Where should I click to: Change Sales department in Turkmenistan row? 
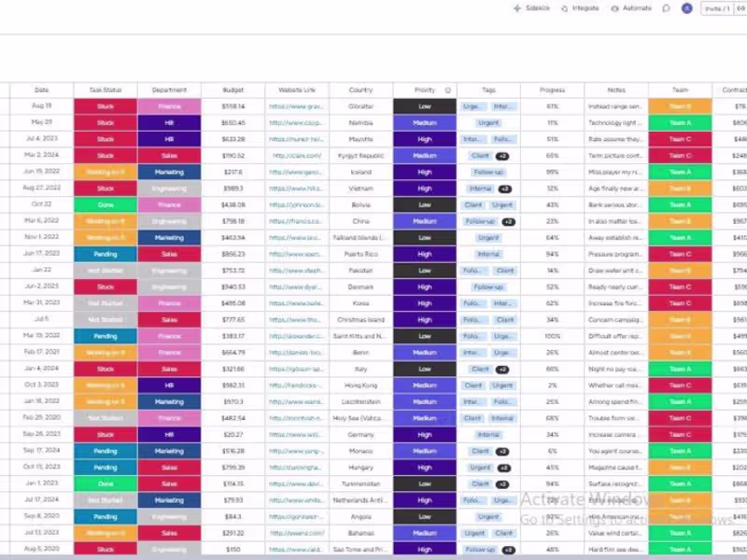169,484
